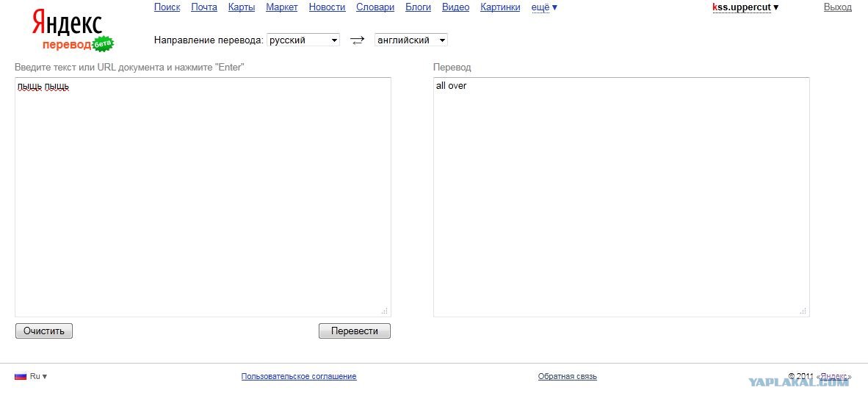The width and height of the screenshot is (868, 404).
Task: Go to Маркет
Action: pos(282,7)
